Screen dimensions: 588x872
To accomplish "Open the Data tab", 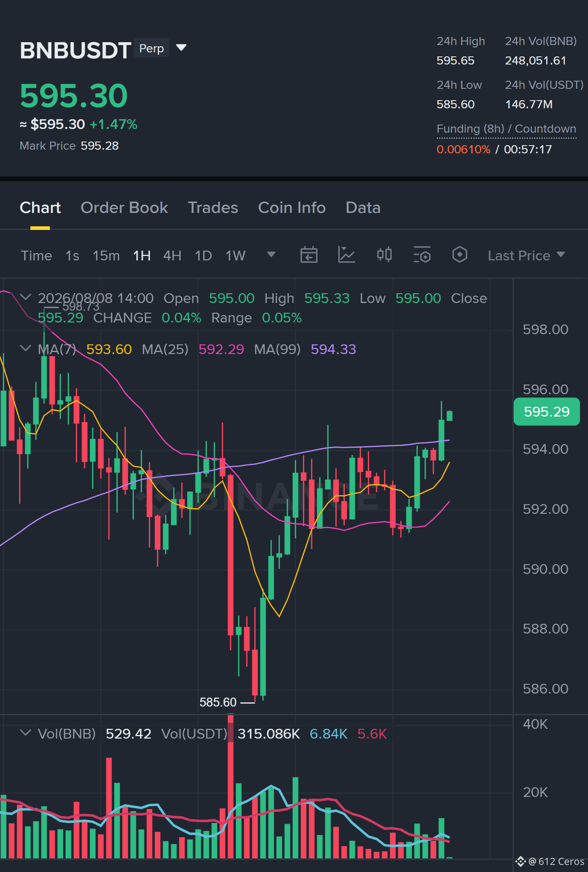I will coord(363,208).
